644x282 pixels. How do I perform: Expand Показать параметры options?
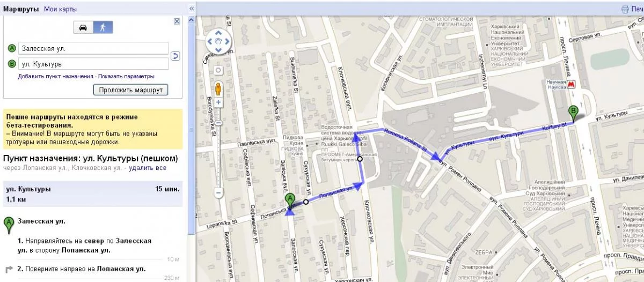[127, 77]
